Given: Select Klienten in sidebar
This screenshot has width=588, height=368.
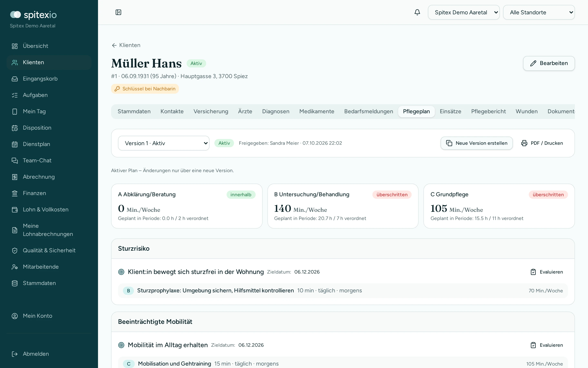Looking at the screenshot, I should tap(49, 62).
